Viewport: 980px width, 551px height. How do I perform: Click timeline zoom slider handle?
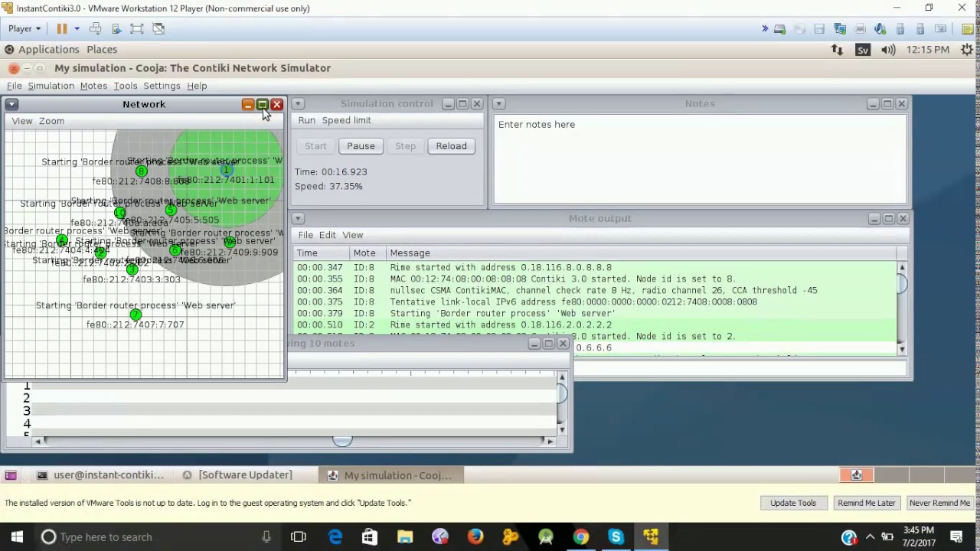point(342,440)
